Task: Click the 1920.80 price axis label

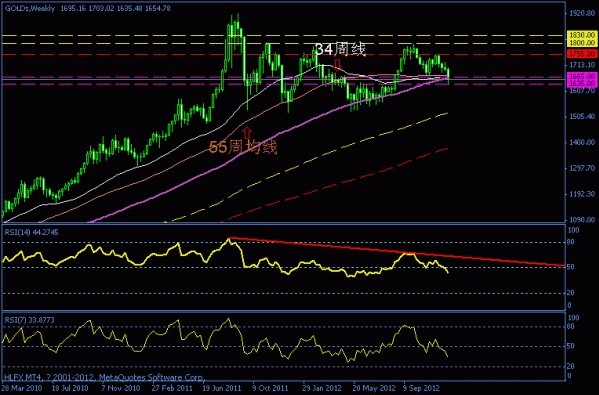Action: 581,13
